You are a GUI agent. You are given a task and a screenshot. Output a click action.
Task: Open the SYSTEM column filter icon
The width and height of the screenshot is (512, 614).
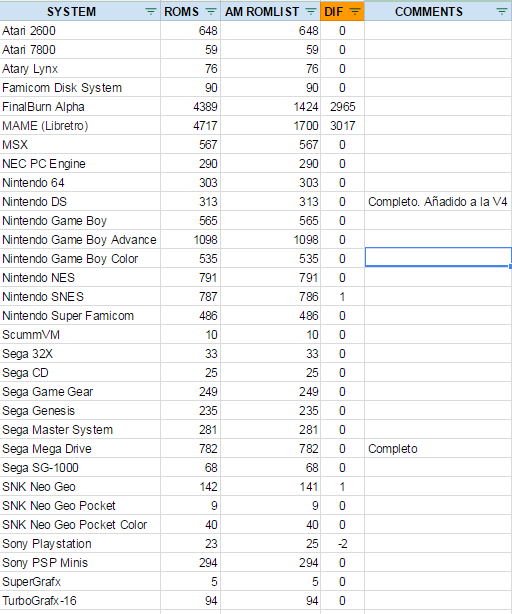tap(151, 11)
